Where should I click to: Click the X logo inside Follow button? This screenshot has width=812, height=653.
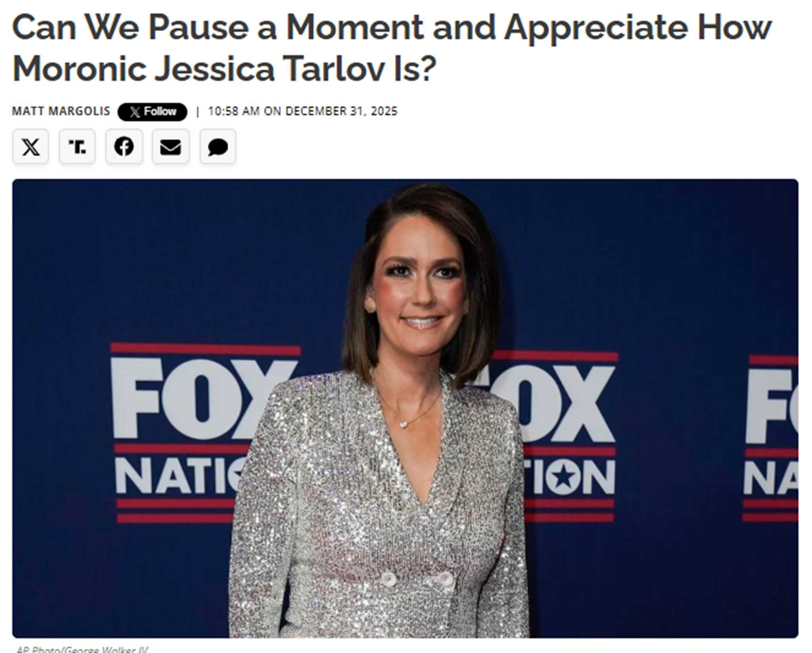tap(135, 112)
